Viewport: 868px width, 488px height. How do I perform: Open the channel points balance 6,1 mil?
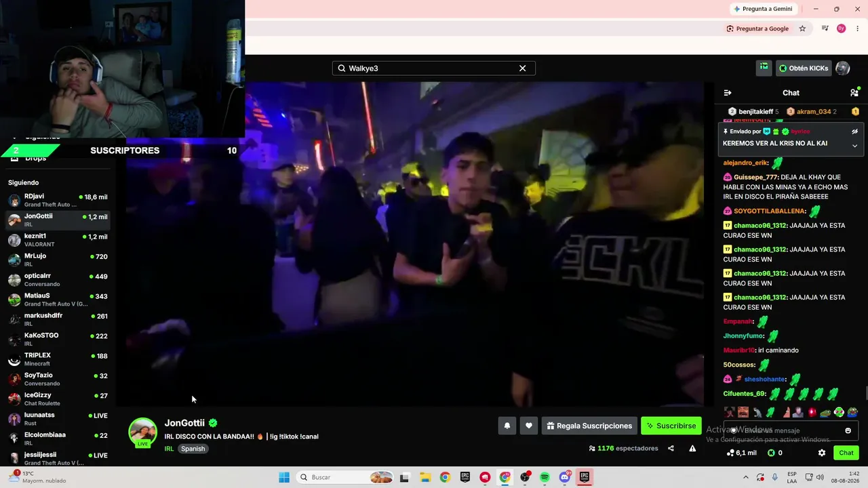[x=741, y=453]
